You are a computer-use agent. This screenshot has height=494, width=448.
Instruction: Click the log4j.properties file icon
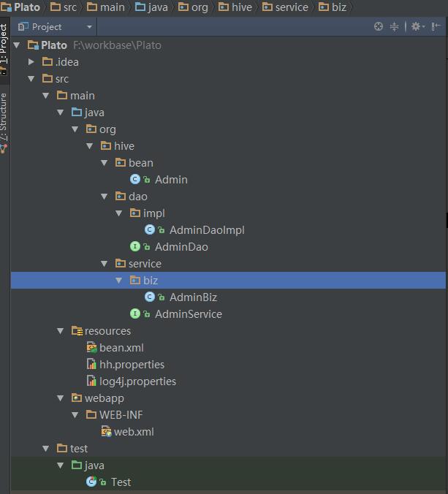click(91, 381)
